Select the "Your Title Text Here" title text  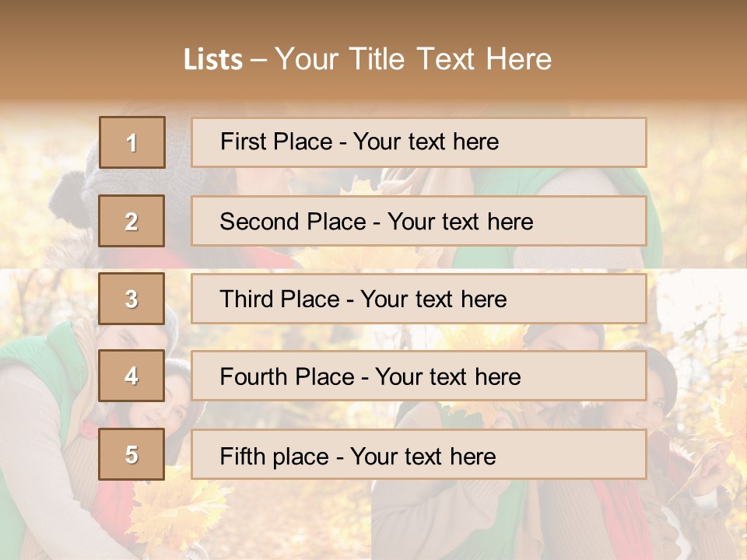(413, 59)
